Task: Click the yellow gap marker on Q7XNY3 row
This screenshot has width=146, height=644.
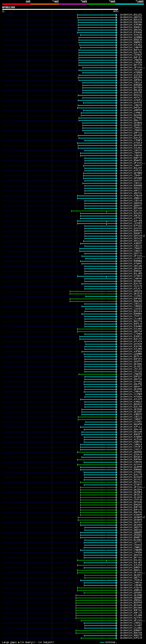Action: [106, 277]
